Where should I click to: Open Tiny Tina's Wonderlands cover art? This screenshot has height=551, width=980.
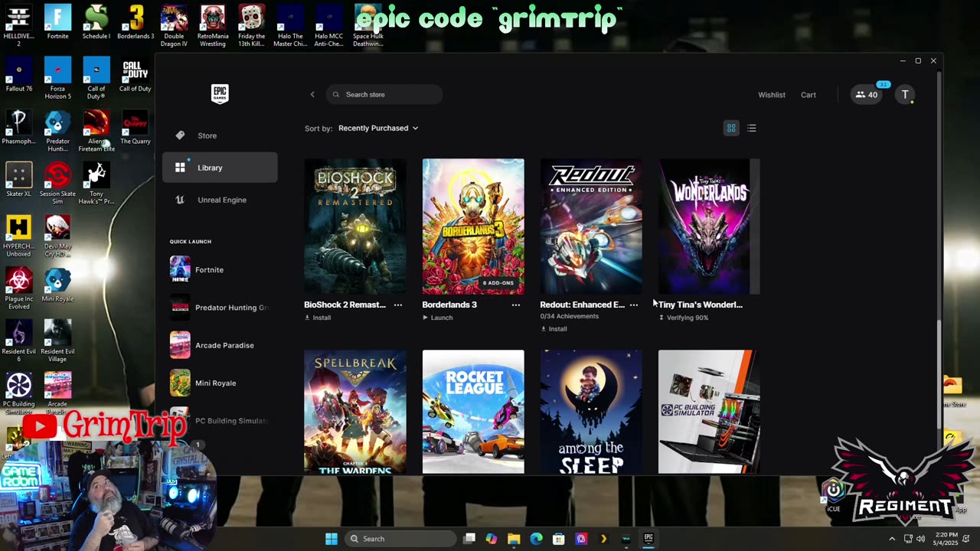(709, 227)
